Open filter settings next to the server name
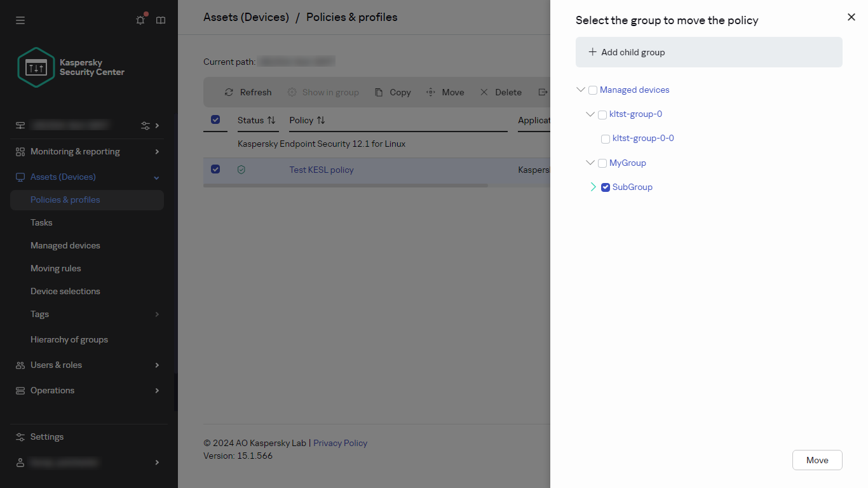This screenshot has width=868, height=488. coord(145,125)
